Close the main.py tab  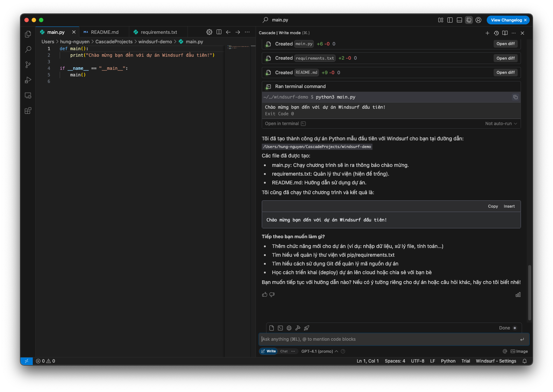point(74,32)
